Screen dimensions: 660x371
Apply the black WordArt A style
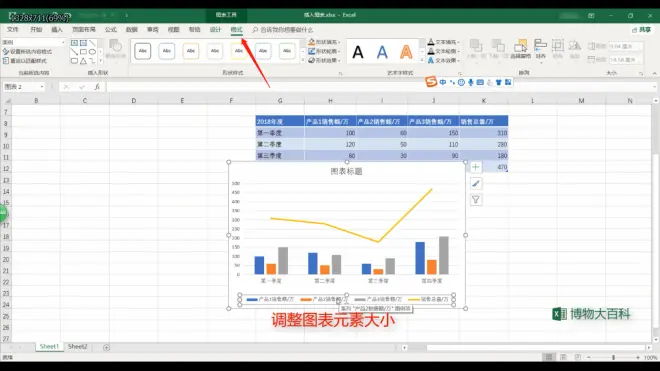358,52
